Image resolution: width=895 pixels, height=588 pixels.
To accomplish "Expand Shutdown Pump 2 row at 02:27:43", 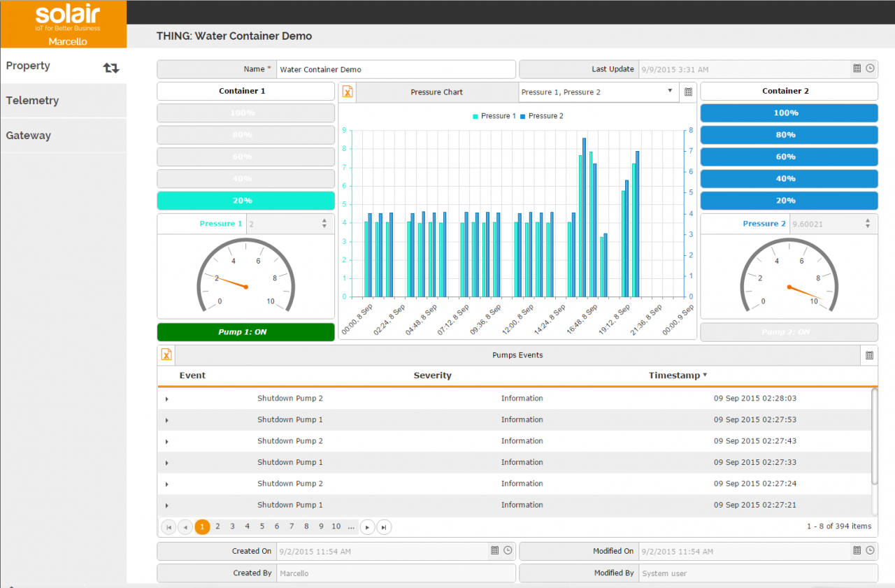I will click(166, 442).
